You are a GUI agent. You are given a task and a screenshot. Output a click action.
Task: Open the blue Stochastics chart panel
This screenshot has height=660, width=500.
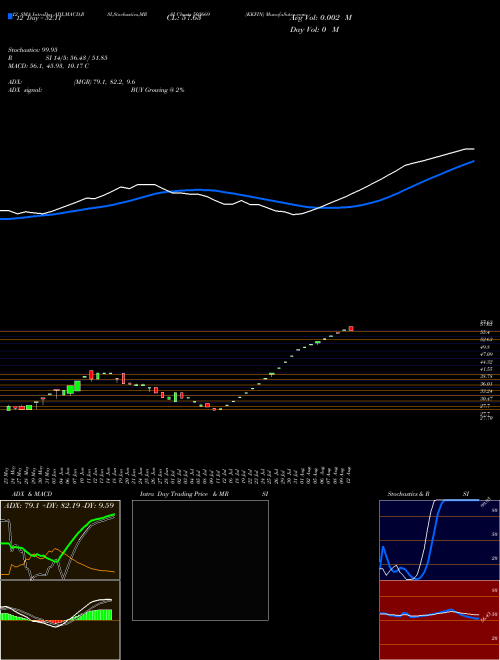pyautogui.click(x=439, y=540)
